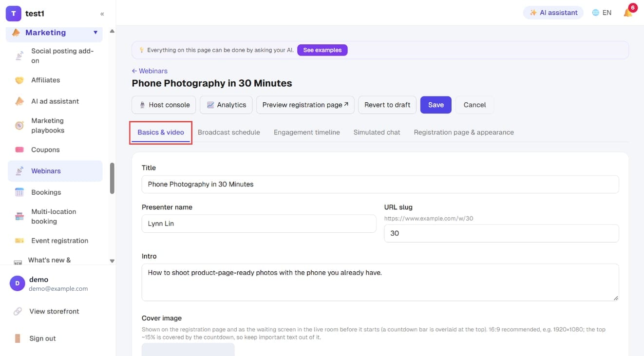Switch to the Broadcast schedule tab
The image size is (644, 356).
coord(229,132)
